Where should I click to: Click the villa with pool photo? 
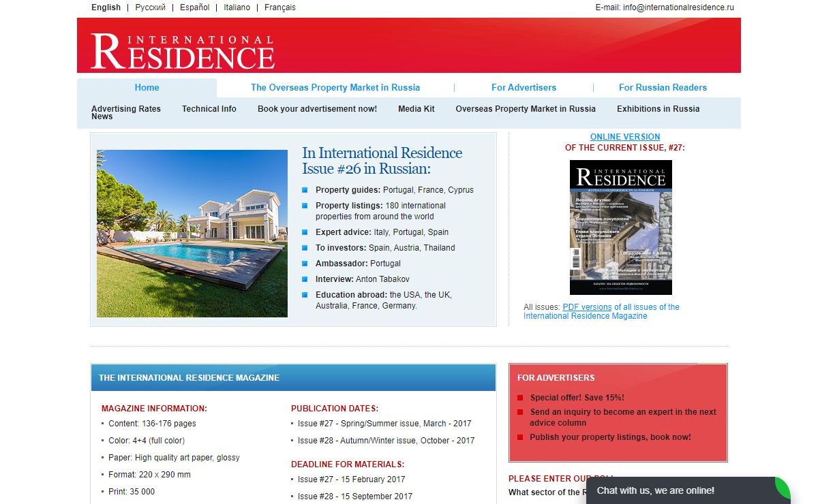192,234
